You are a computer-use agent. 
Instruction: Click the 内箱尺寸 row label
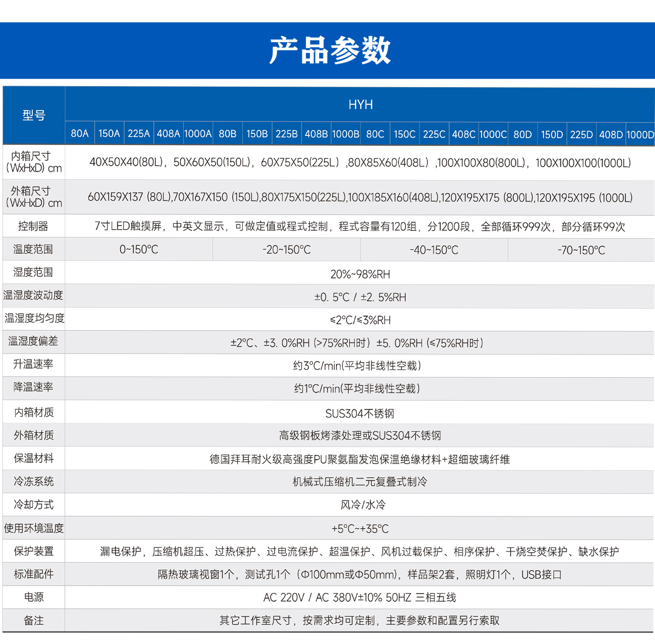(x=34, y=162)
